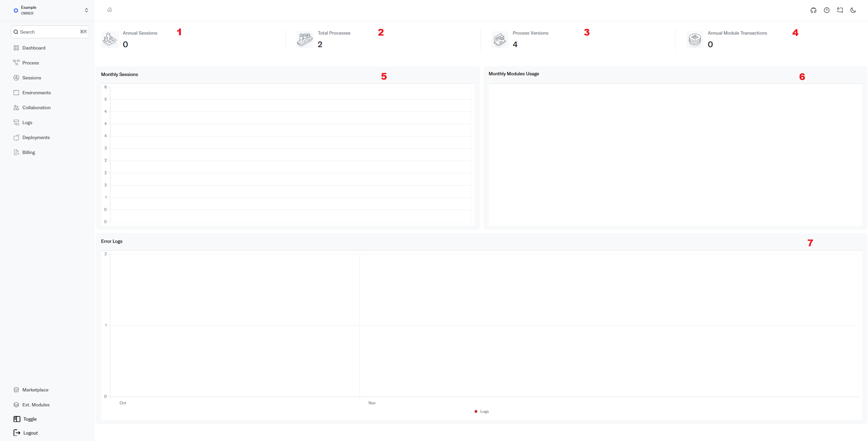
Task: Open the headset support icon
Action: pyautogui.click(x=813, y=10)
